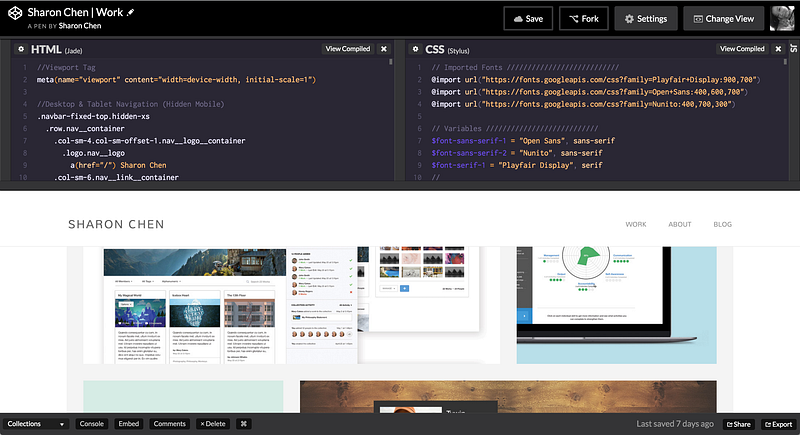Open the collections dashboard project thumbnail
This screenshot has width=800, height=435.
tap(291, 305)
